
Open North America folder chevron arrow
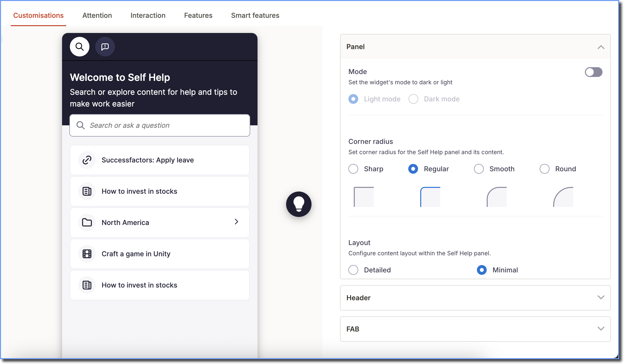[x=237, y=222]
